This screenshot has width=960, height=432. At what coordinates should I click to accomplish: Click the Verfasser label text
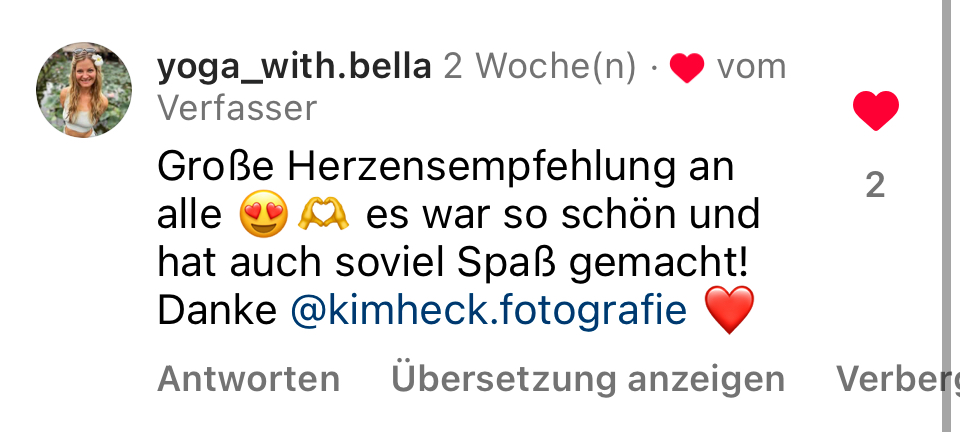[x=237, y=108]
